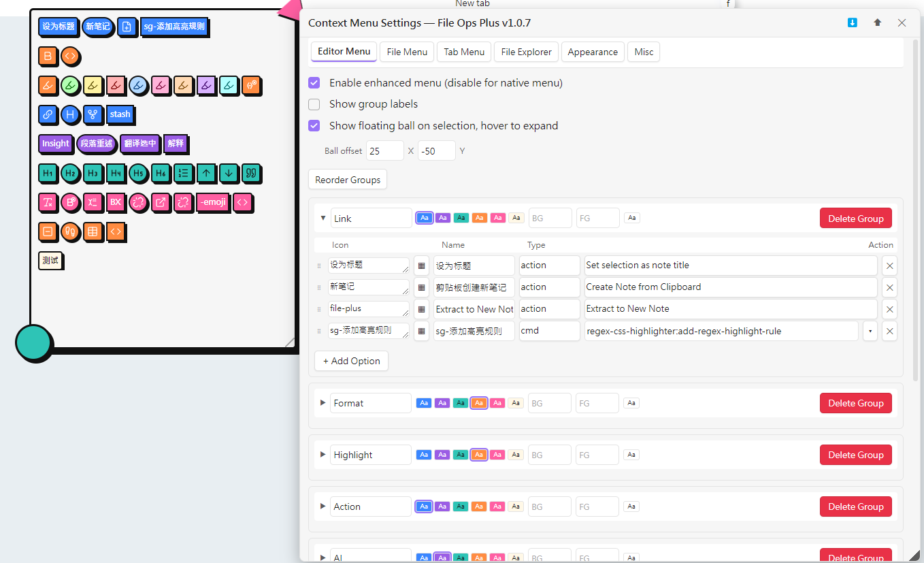924x563 pixels.
Task: Click Ball offset X field showing 25
Action: tap(385, 151)
